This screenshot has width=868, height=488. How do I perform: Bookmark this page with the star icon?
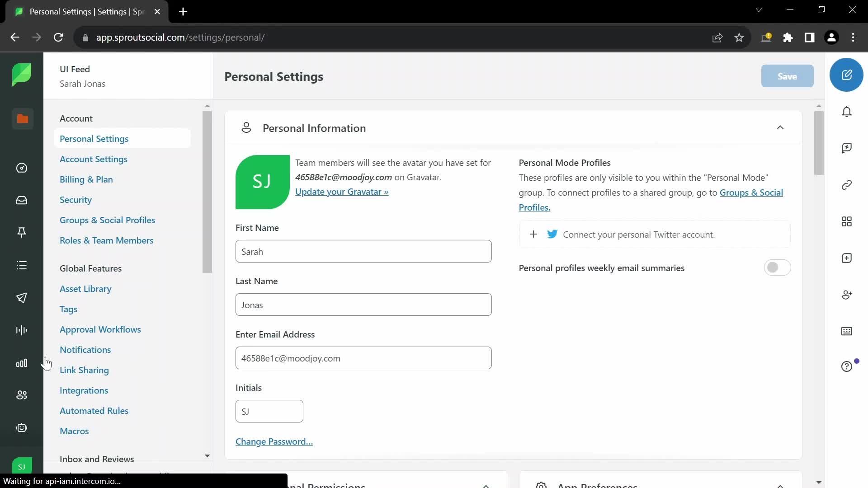(739, 38)
